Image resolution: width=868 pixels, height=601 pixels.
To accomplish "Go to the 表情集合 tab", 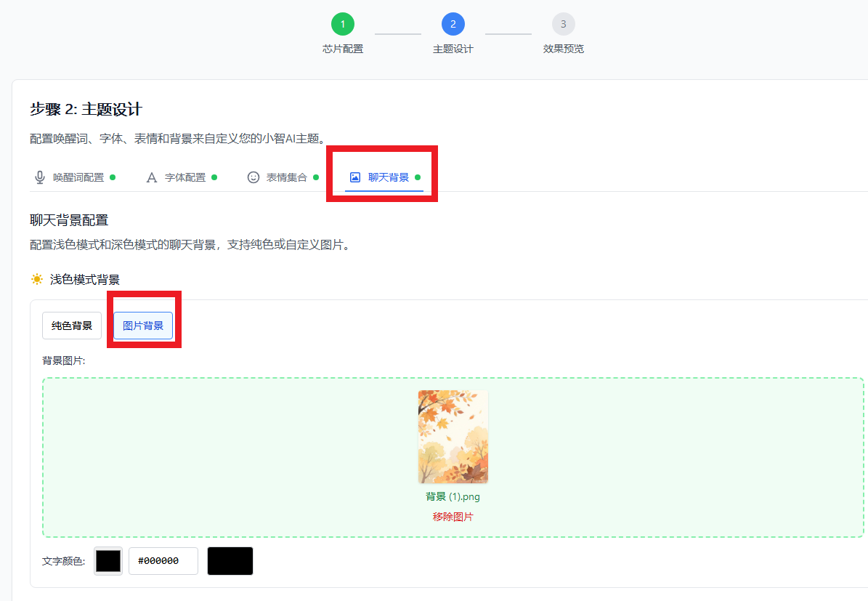I will pyautogui.click(x=287, y=177).
